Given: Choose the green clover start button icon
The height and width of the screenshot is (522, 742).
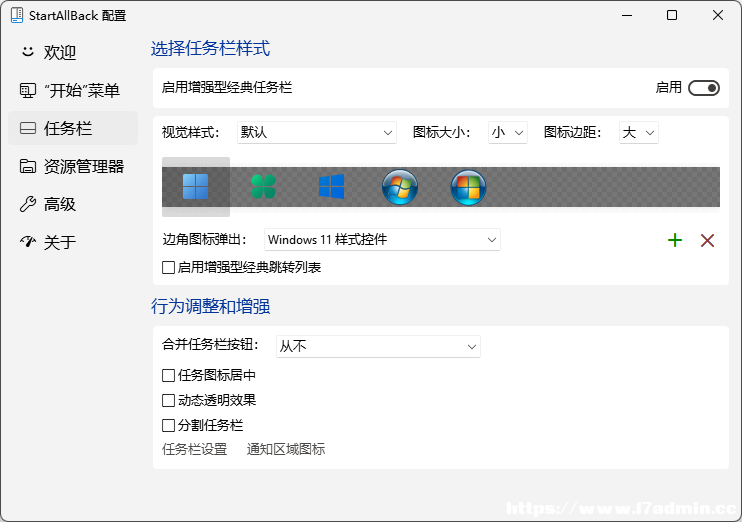Looking at the screenshot, I should pyautogui.click(x=263, y=186).
